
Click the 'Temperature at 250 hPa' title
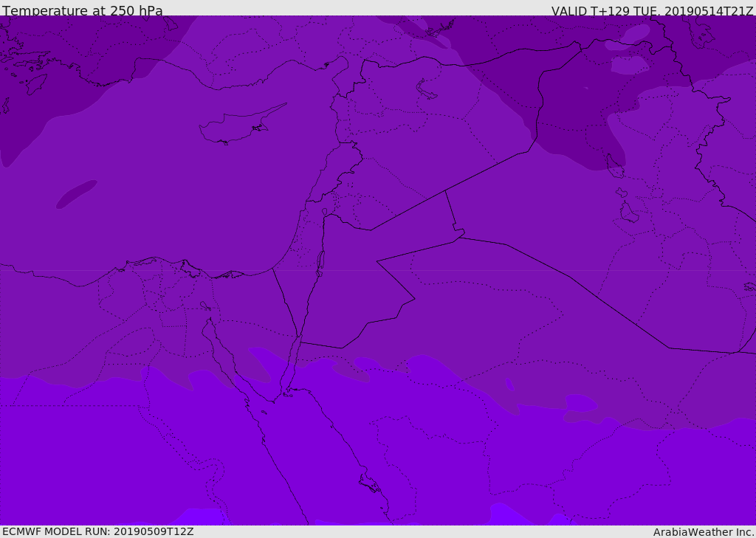tap(83, 10)
